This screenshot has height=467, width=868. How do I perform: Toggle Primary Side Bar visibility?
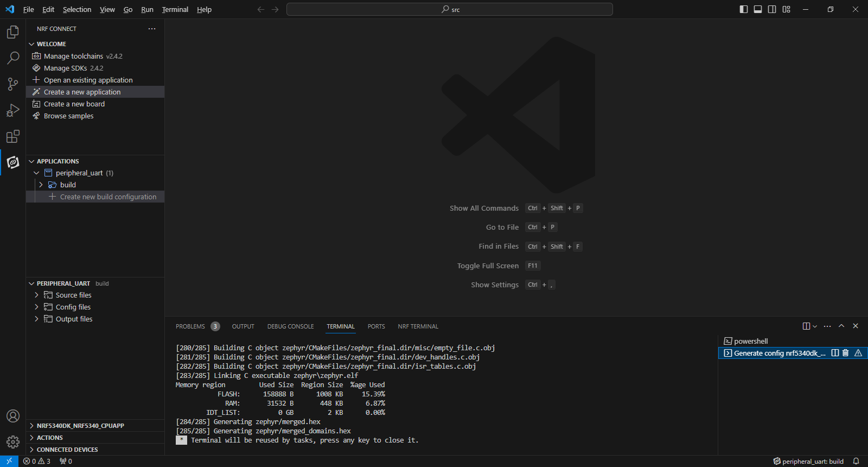click(x=744, y=9)
